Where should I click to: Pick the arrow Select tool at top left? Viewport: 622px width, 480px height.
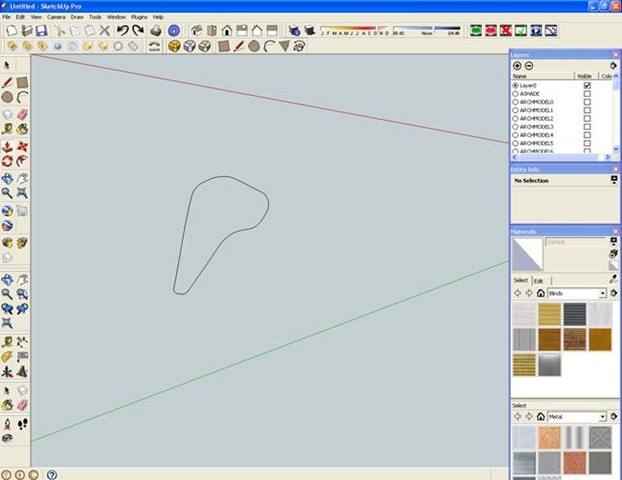7,65
